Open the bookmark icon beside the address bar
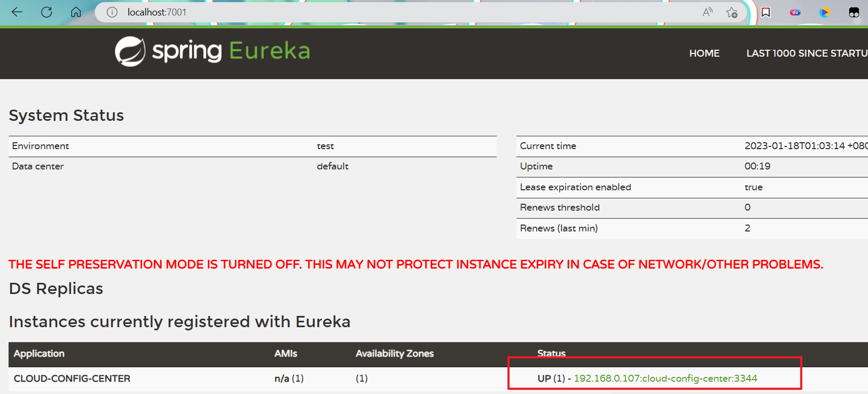 point(766,12)
